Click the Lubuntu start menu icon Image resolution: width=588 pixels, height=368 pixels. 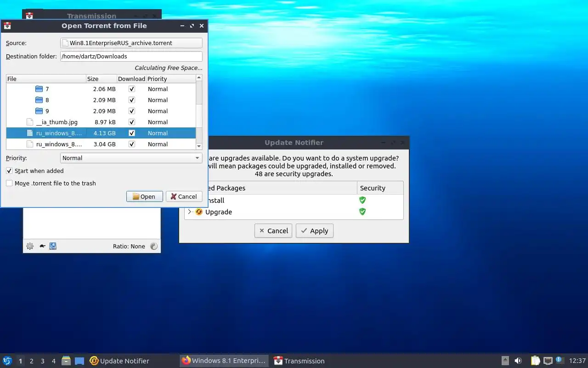pyautogui.click(x=7, y=361)
